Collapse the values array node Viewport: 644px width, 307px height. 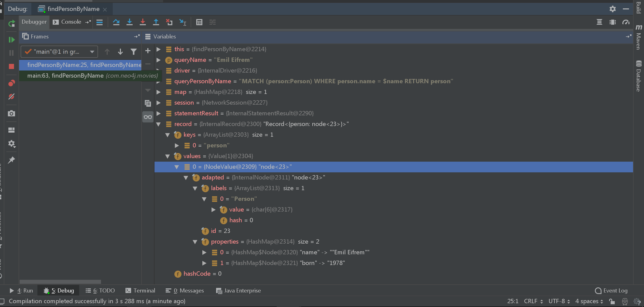(167, 156)
